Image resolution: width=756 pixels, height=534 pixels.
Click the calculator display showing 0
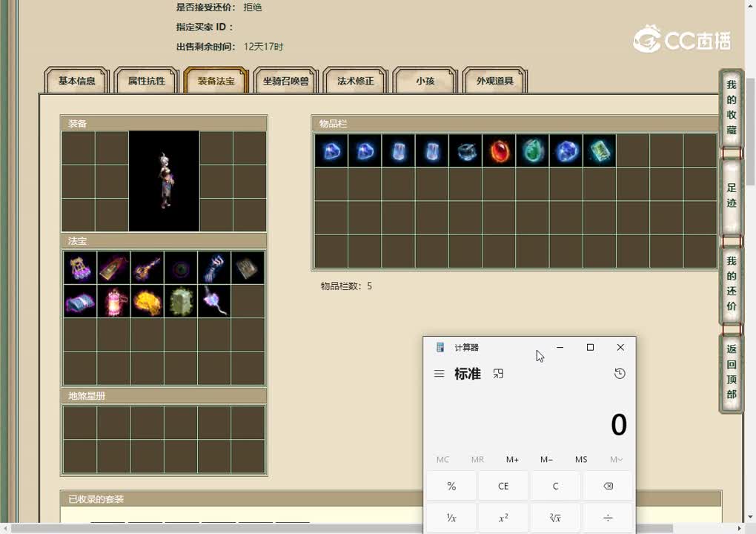click(x=619, y=424)
